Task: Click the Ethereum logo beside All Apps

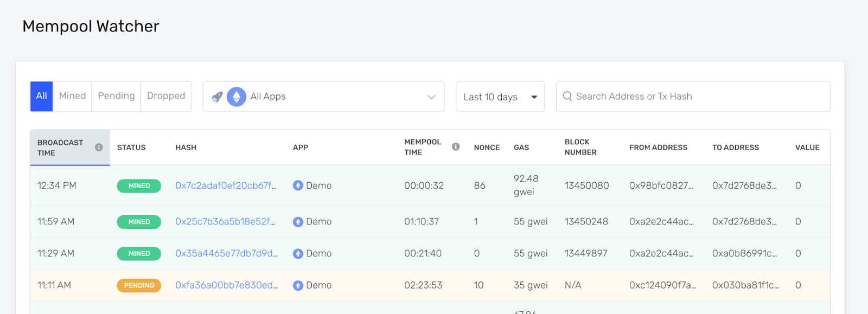Action: (x=236, y=97)
